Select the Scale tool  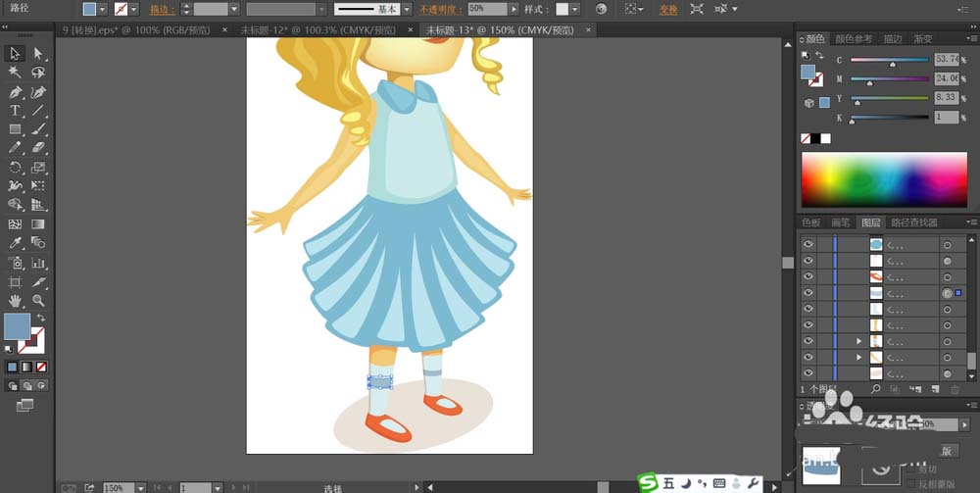[x=39, y=168]
